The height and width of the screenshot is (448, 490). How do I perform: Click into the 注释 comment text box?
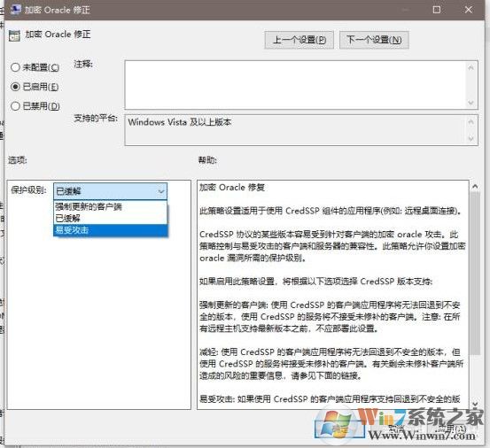[295, 85]
